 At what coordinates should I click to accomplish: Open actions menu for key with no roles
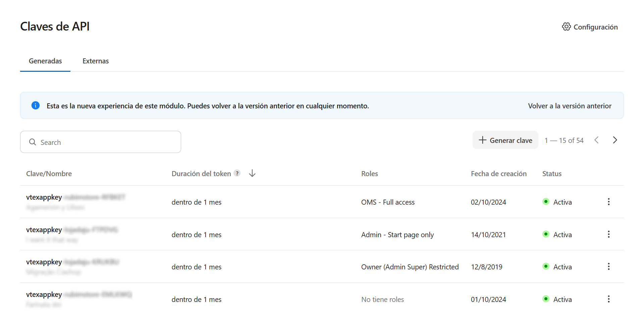(x=608, y=299)
